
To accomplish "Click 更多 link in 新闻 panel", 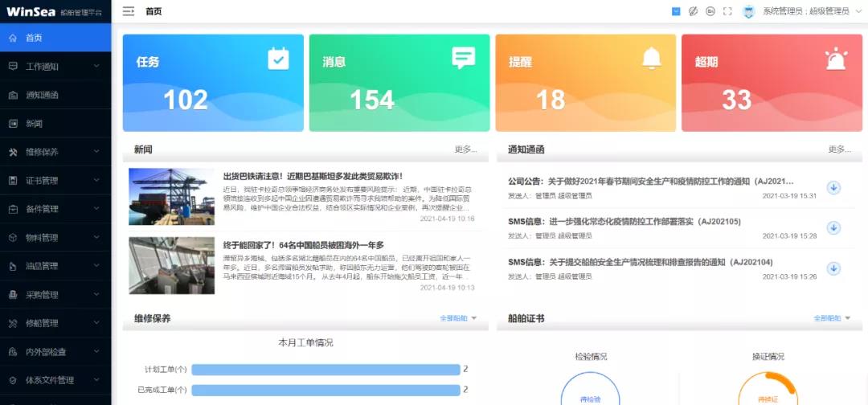I will pyautogui.click(x=466, y=149).
